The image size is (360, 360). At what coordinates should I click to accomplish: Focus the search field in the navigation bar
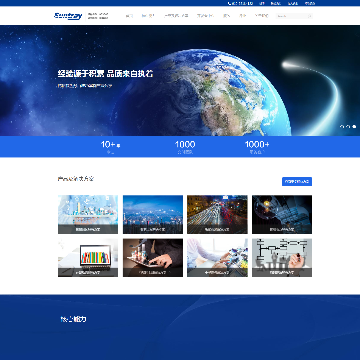pyautogui.click(x=294, y=16)
